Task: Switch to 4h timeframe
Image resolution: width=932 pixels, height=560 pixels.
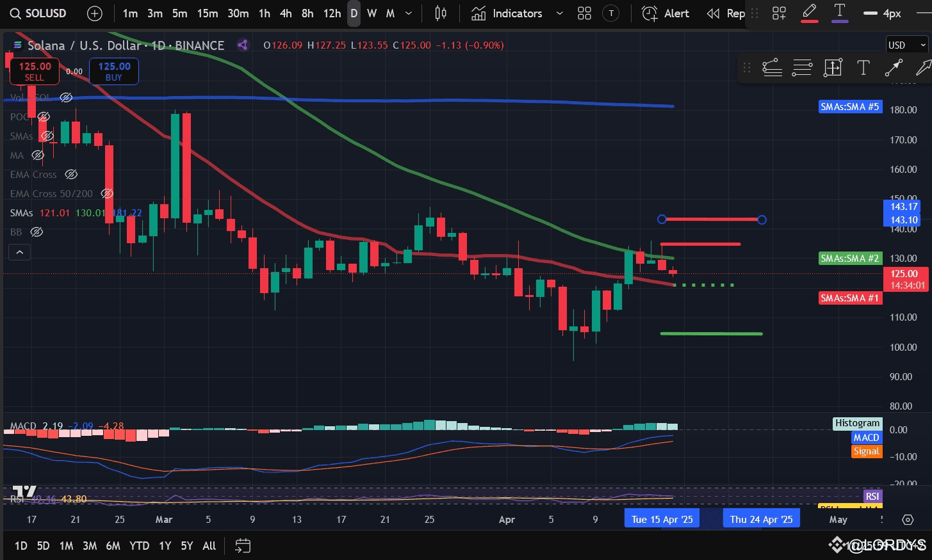Action: click(x=286, y=13)
